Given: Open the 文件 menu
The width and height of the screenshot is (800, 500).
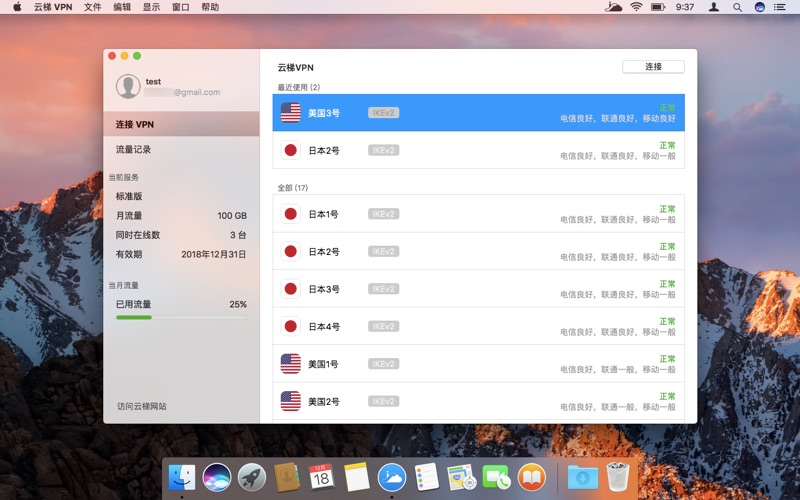Looking at the screenshot, I should tap(92, 7).
